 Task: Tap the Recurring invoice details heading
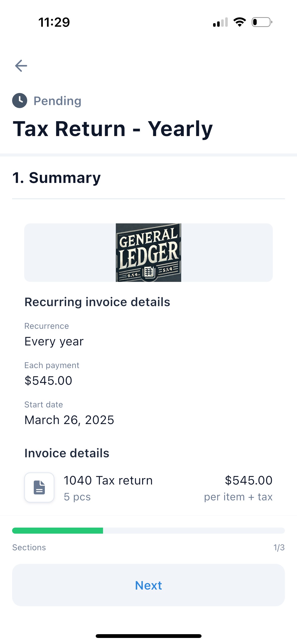point(97,302)
